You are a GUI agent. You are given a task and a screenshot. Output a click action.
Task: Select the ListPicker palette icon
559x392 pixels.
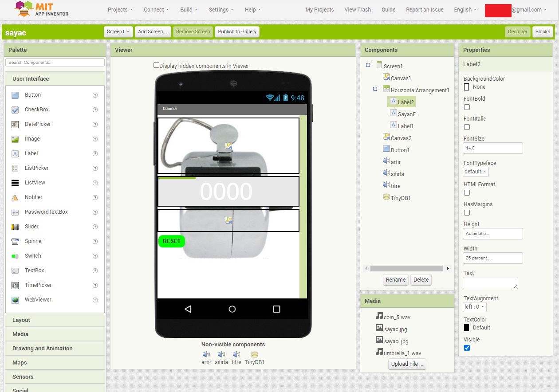15,168
